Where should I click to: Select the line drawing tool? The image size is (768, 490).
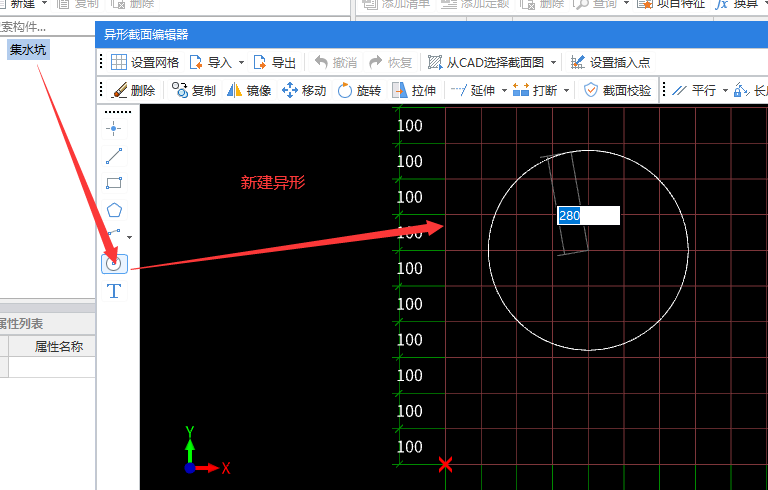click(114, 156)
